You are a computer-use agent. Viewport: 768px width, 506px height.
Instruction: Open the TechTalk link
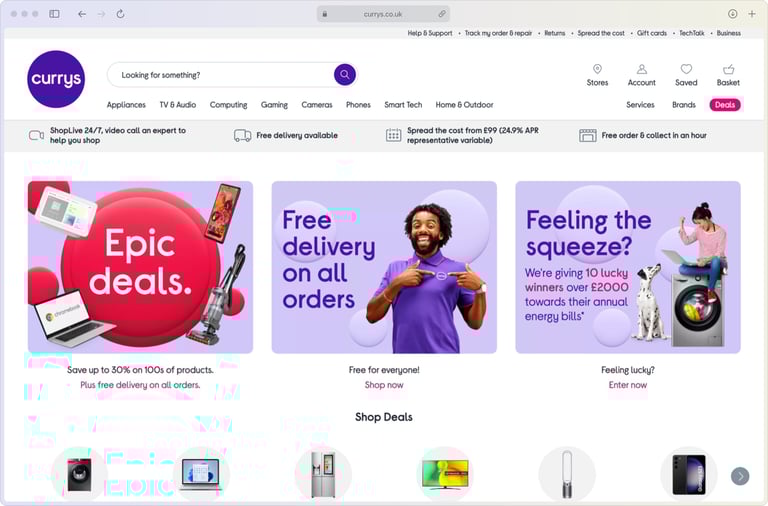(x=692, y=33)
